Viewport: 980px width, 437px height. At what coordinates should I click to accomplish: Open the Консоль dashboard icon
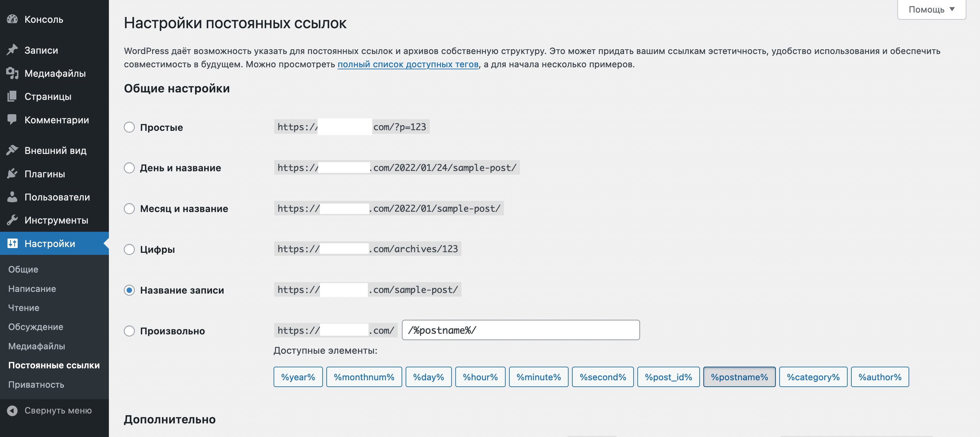click(x=13, y=19)
